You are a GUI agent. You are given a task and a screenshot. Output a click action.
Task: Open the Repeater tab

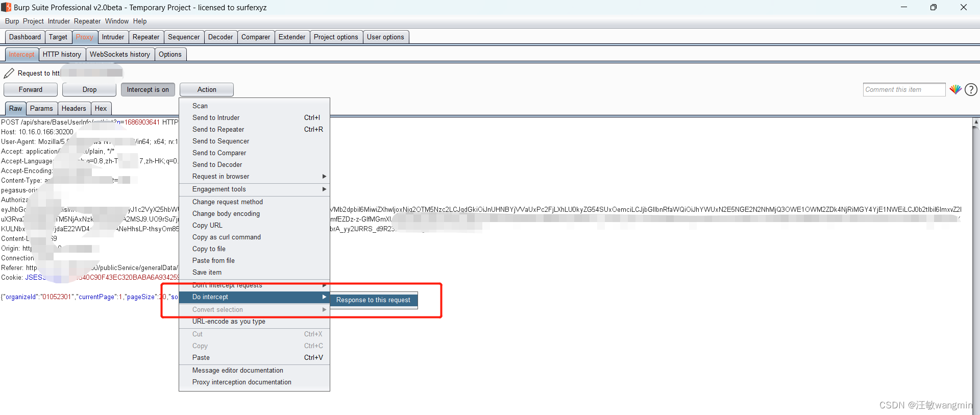click(146, 37)
